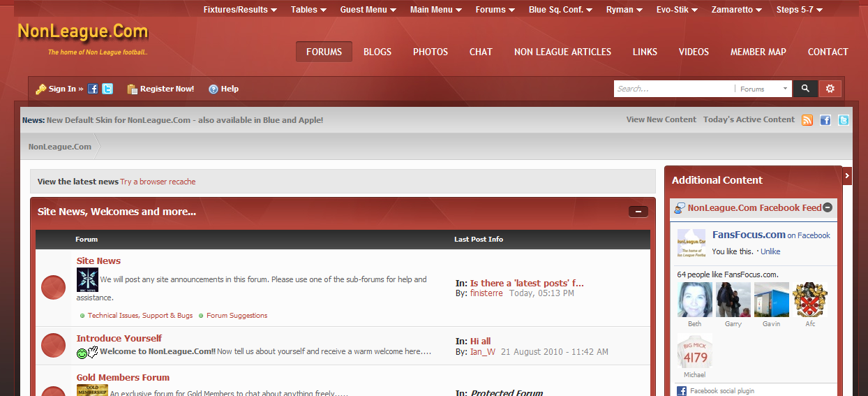The image size is (868, 396).
Task: Click View New Content link
Action: tap(661, 119)
